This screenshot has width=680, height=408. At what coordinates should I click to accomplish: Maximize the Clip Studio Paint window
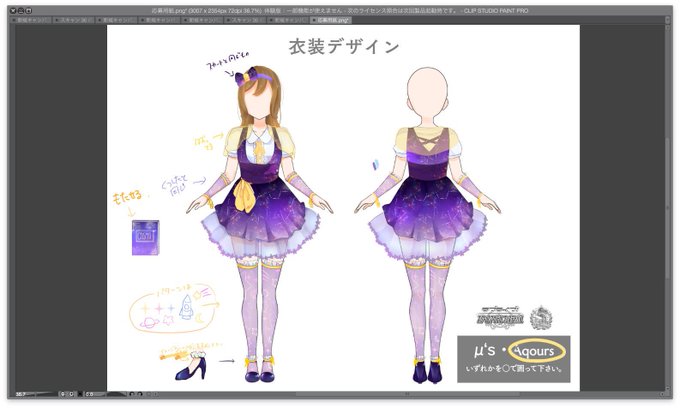point(28,10)
